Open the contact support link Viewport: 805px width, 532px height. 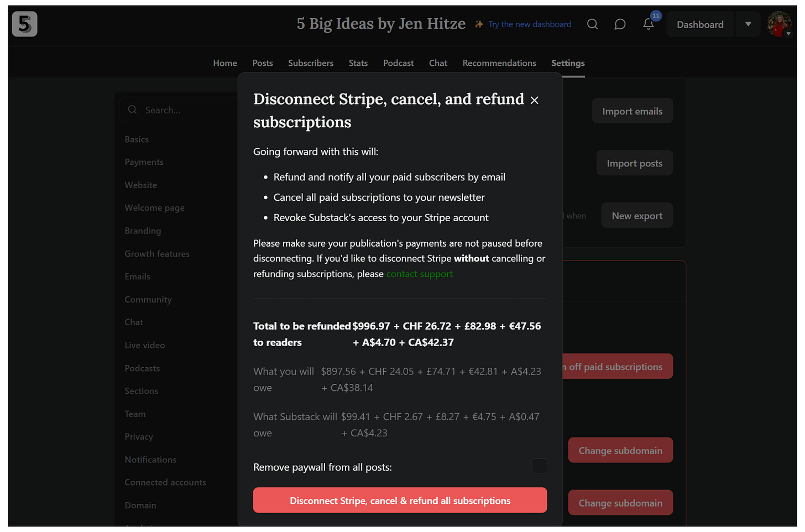[x=419, y=274]
